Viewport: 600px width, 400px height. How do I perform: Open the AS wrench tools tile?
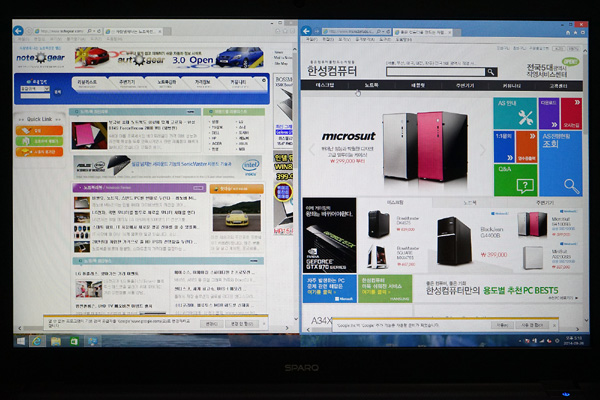[x=515, y=113]
